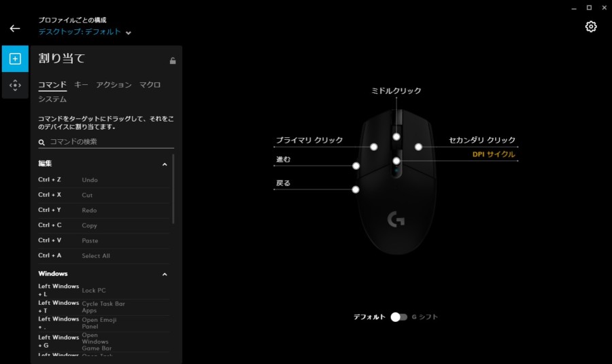This screenshot has width=612, height=364.
Task: Click the search magnifier icon
Action: coord(42,142)
